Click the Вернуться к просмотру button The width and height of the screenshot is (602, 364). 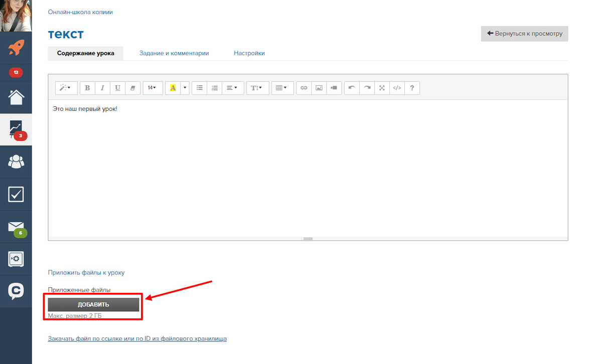(524, 34)
